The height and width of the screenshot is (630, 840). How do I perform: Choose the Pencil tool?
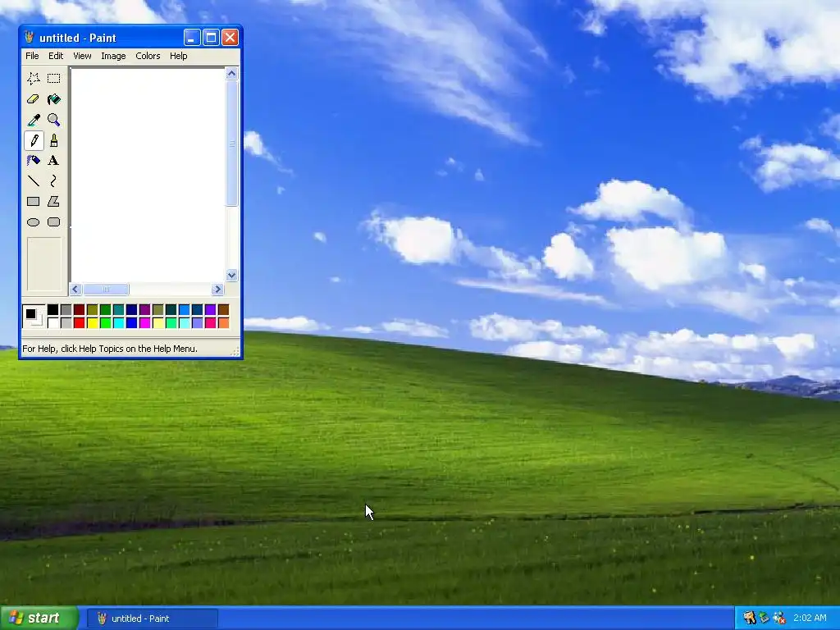pos(33,140)
